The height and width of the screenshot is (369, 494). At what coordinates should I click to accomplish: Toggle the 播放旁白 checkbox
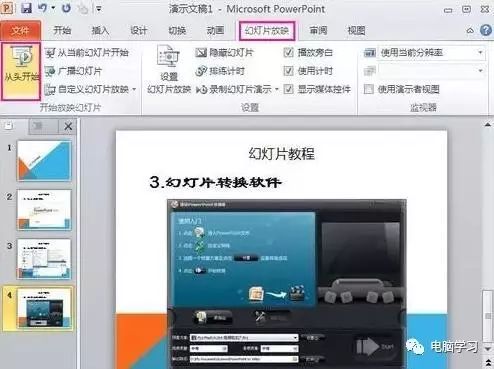point(289,52)
